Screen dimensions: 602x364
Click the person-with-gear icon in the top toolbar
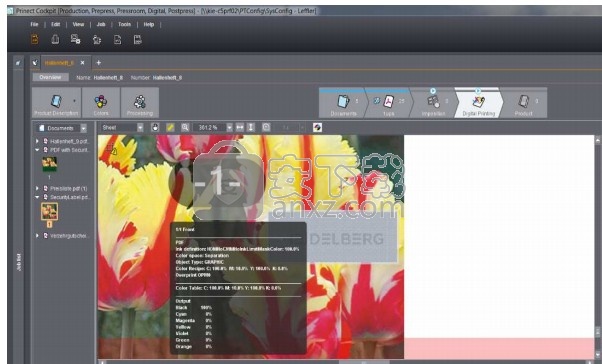(97, 39)
